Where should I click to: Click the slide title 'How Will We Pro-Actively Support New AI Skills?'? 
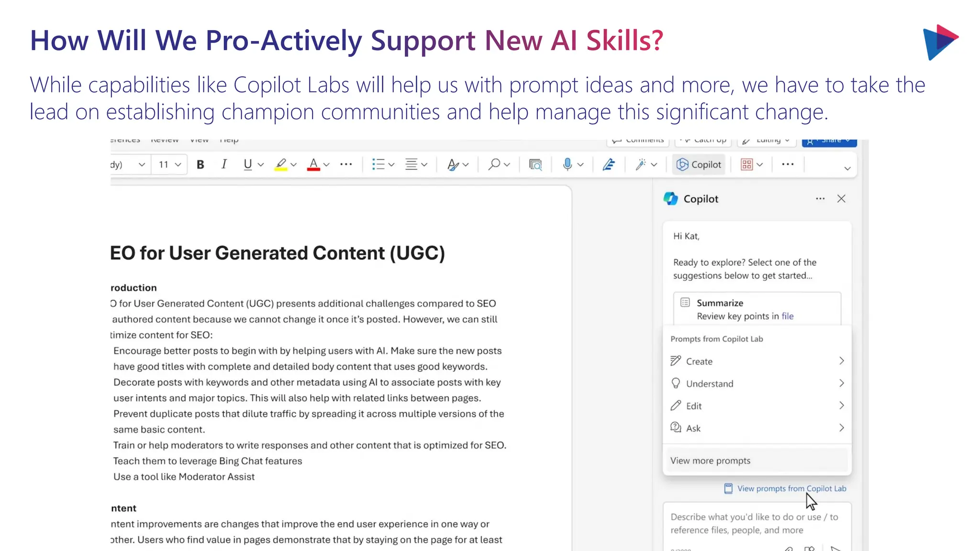347,40
